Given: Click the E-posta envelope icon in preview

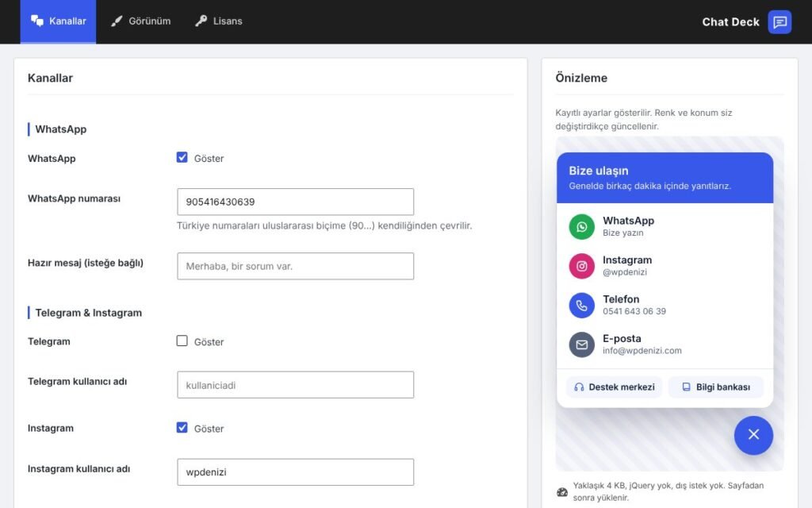Looking at the screenshot, I should click(581, 344).
